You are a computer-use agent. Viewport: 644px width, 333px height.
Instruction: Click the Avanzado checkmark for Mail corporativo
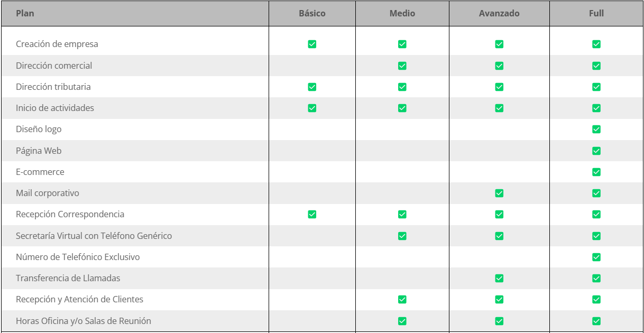(499, 193)
